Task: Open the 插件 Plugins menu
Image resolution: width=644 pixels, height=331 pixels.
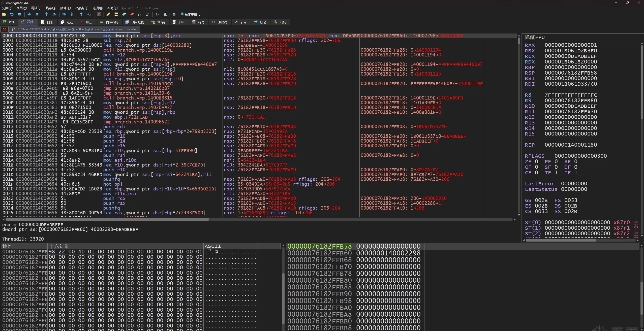Action: pos(65,8)
